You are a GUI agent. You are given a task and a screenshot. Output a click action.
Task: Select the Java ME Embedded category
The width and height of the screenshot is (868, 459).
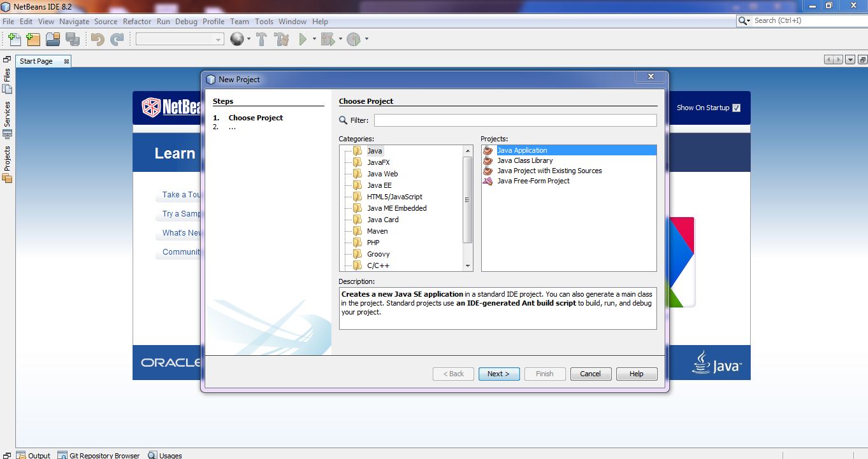pyautogui.click(x=396, y=208)
